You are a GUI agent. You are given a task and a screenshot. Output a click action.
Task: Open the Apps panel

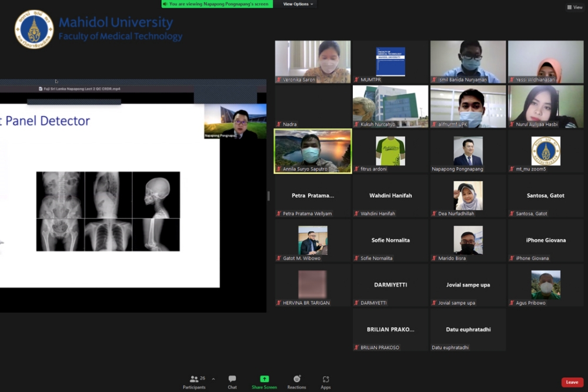(x=326, y=380)
